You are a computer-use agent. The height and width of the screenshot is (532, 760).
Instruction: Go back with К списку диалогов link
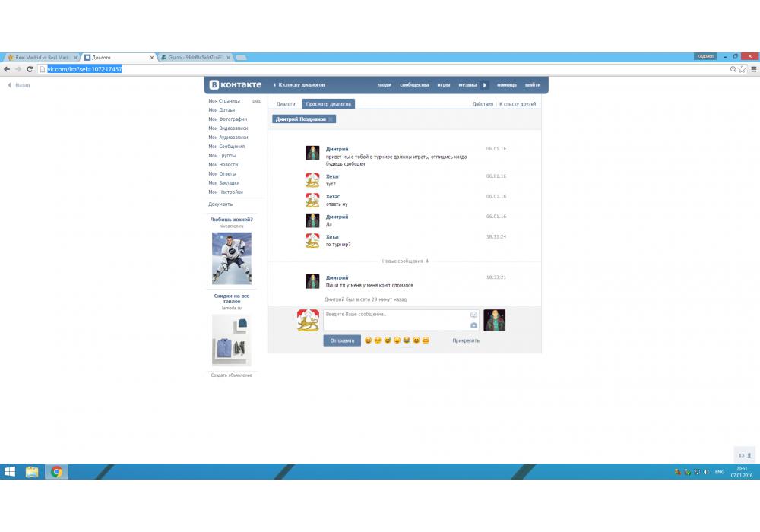299,85
